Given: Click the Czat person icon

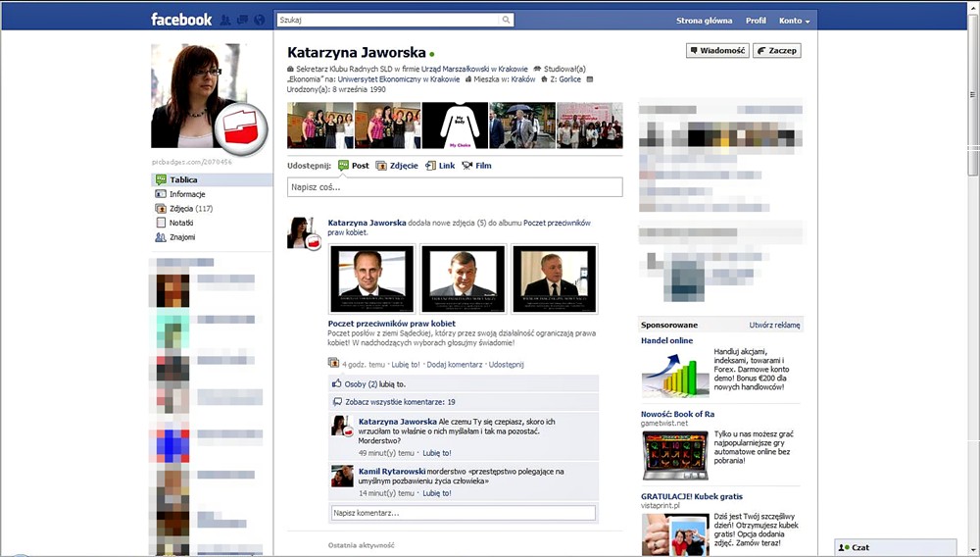Looking at the screenshot, I should click(843, 547).
